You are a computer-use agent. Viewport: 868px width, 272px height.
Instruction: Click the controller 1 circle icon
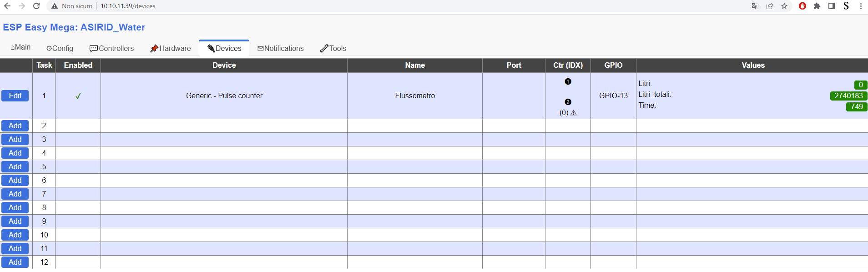click(x=568, y=81)
